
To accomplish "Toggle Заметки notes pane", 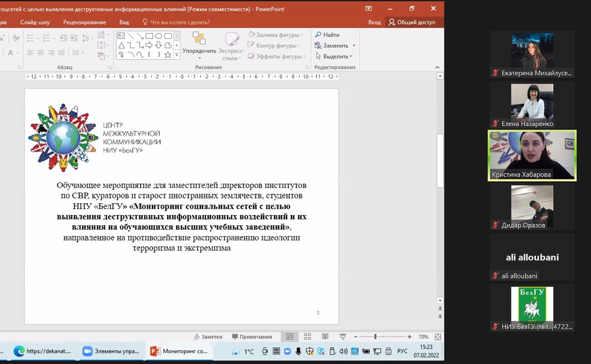I will (208, 337).
